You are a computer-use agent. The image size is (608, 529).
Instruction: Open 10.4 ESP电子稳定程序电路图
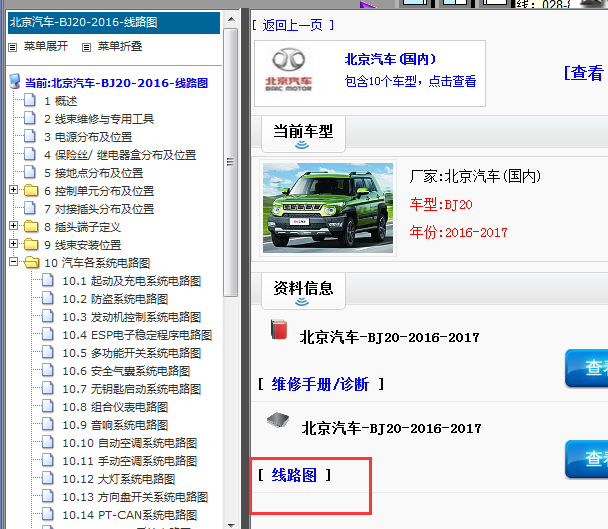point(137,335)
